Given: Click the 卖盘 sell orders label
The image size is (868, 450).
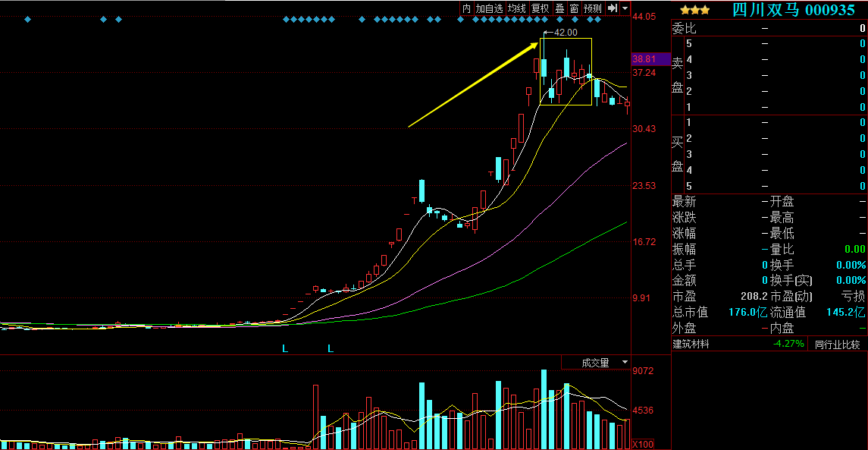Looking at the screenshot, I should coord(677,75).
